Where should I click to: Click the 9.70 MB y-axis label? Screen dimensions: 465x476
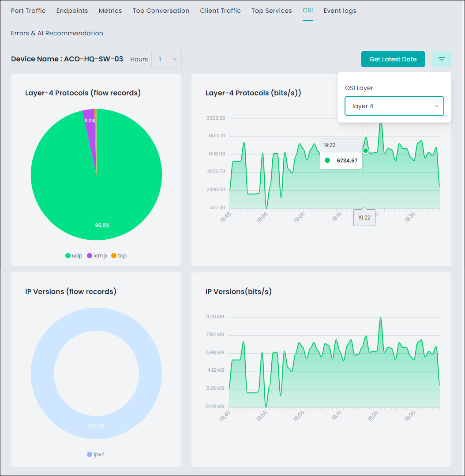tap(215, 317)
